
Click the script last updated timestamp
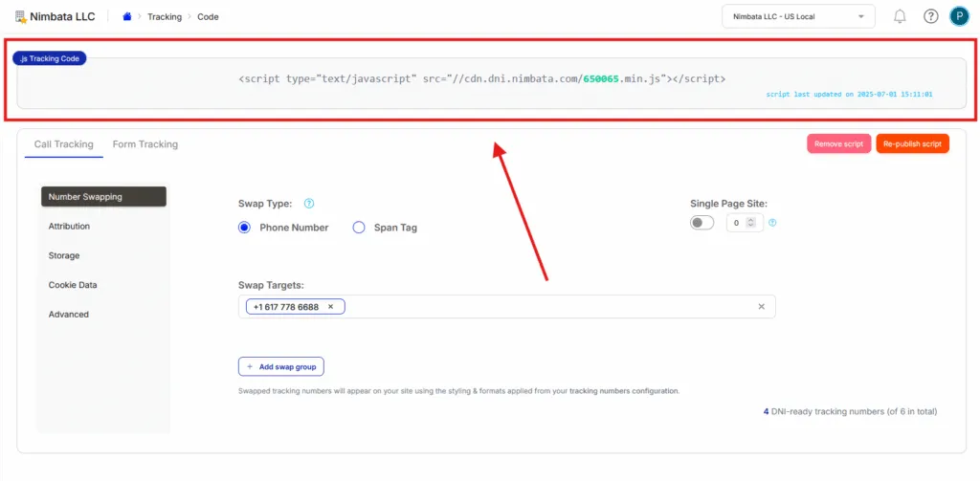[850, 95]
